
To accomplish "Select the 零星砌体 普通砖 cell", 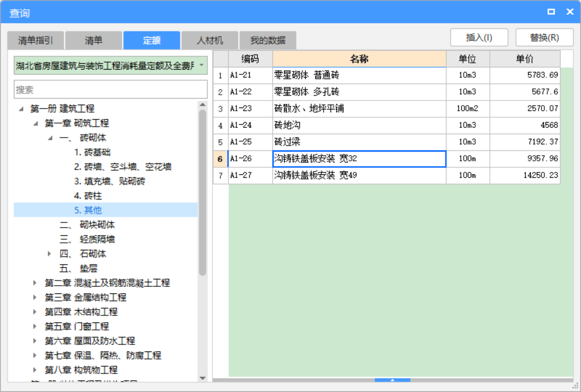I will click(x=359, y=75).
